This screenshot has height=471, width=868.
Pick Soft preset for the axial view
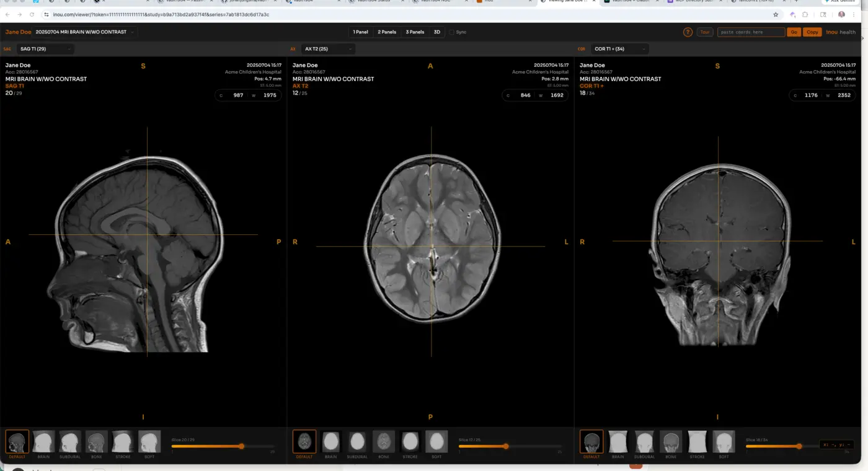point(436,442)
